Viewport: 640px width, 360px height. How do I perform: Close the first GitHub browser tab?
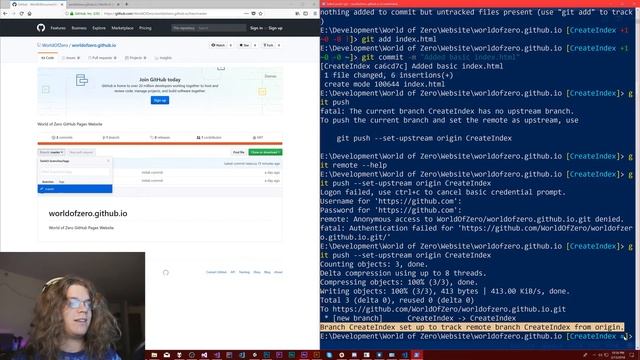click(x=62, y=4)
